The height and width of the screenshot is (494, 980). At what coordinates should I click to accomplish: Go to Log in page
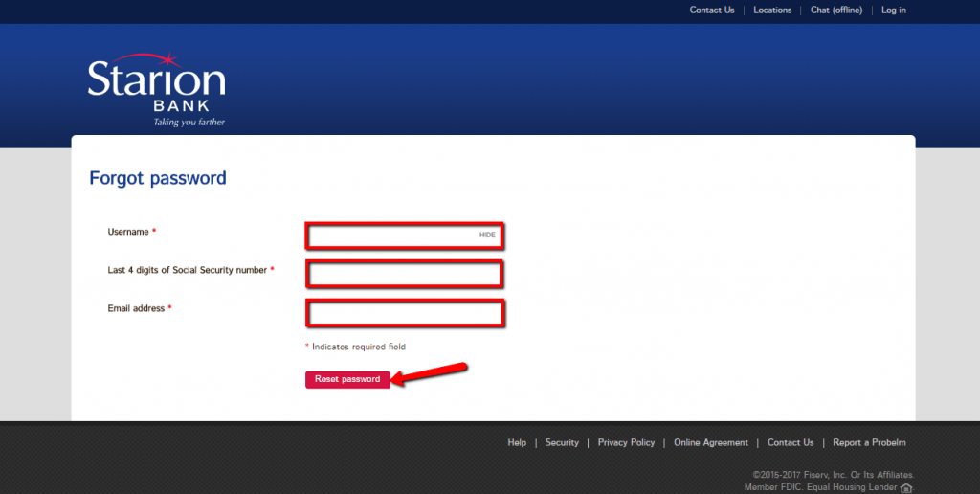(x=893, y=10)
